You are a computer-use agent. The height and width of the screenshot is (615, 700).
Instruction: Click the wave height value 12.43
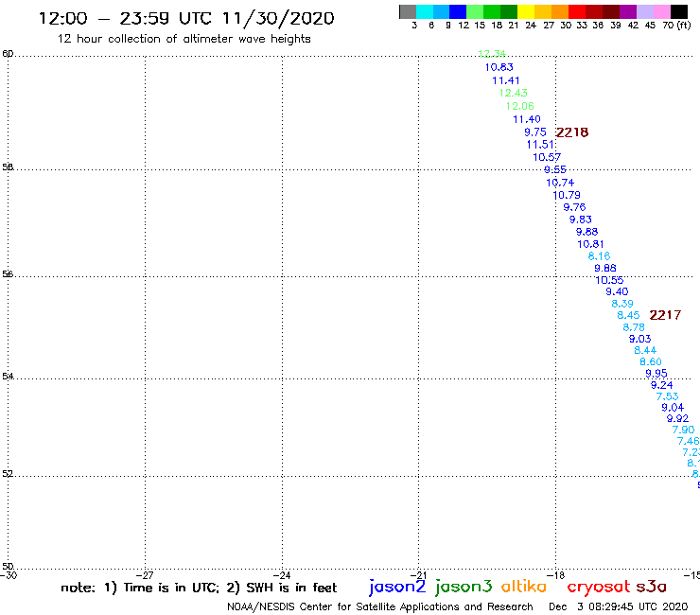513,93
